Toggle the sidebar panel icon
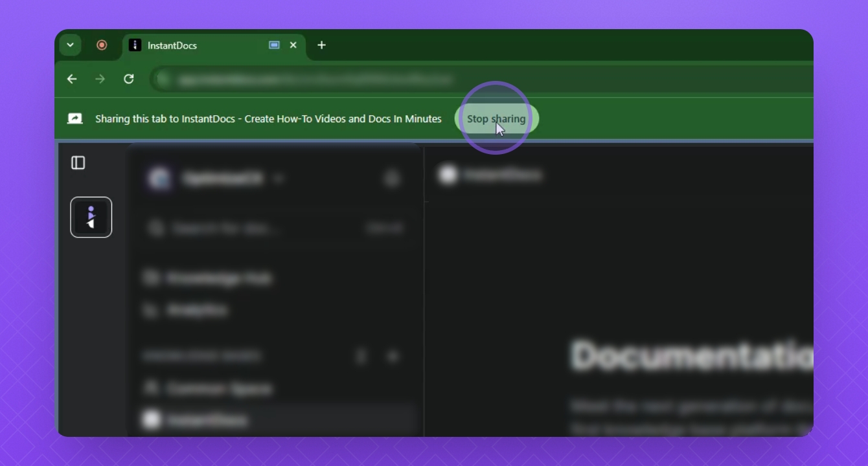This screenshot has height=466, width=868. tap(78, 163)
